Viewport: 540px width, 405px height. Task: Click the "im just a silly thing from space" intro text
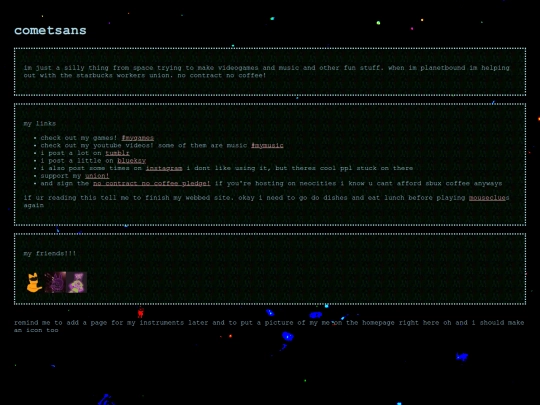pyautogui.click(x=267, y=71)
